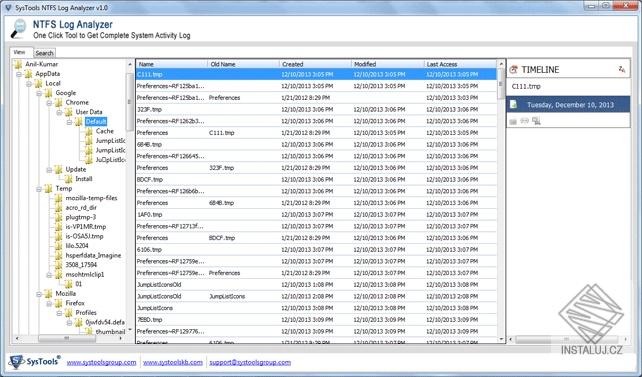Select the Tuesday, December 10, 2013 timeline entry
Screen dimensions: 642x377
coord(568,105)
